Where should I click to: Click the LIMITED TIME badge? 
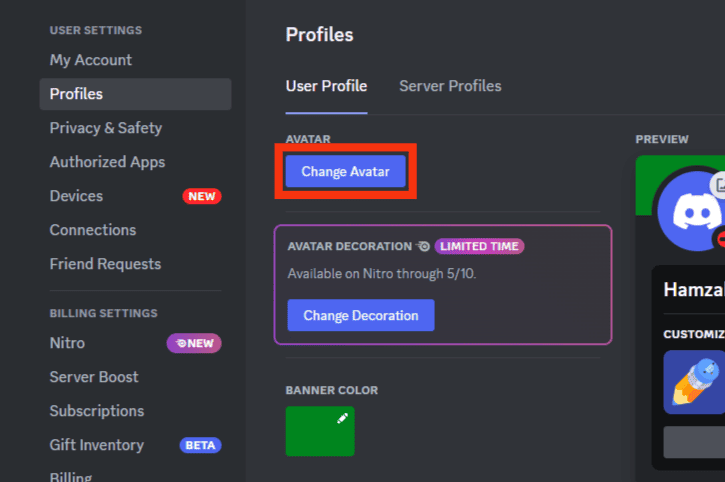(479, 247)
